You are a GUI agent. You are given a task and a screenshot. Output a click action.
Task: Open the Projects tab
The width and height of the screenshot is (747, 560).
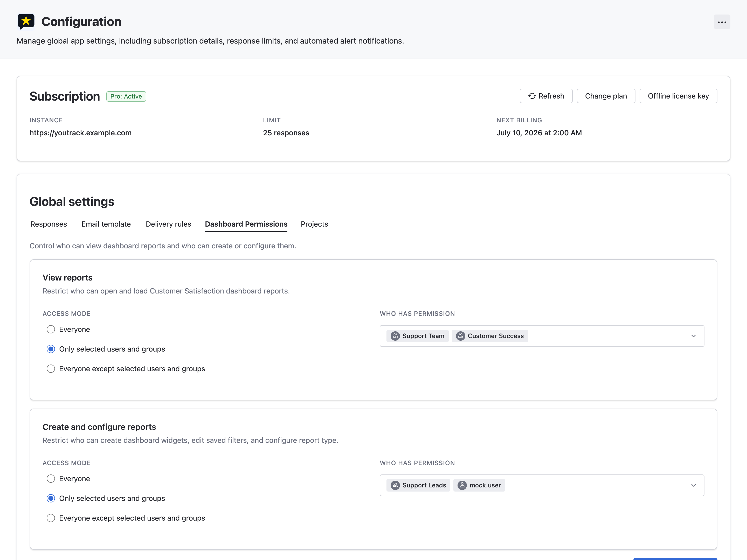tap(314, 224)
